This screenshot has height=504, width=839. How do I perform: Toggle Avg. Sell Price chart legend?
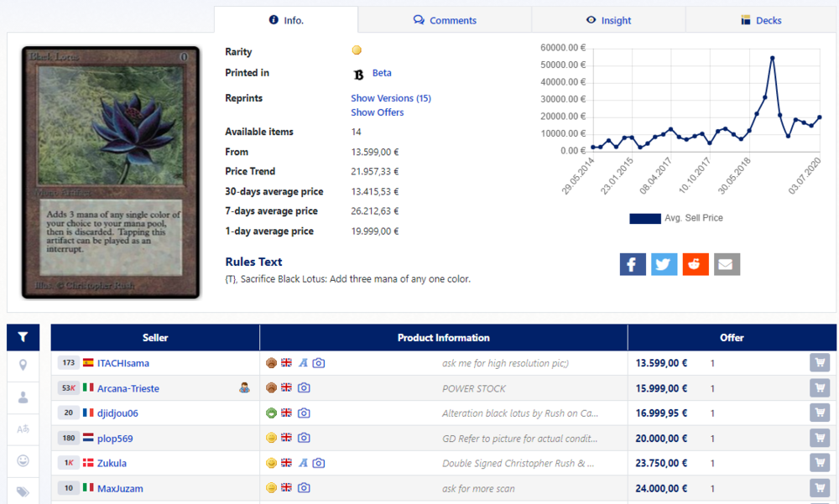pos(675,218)
